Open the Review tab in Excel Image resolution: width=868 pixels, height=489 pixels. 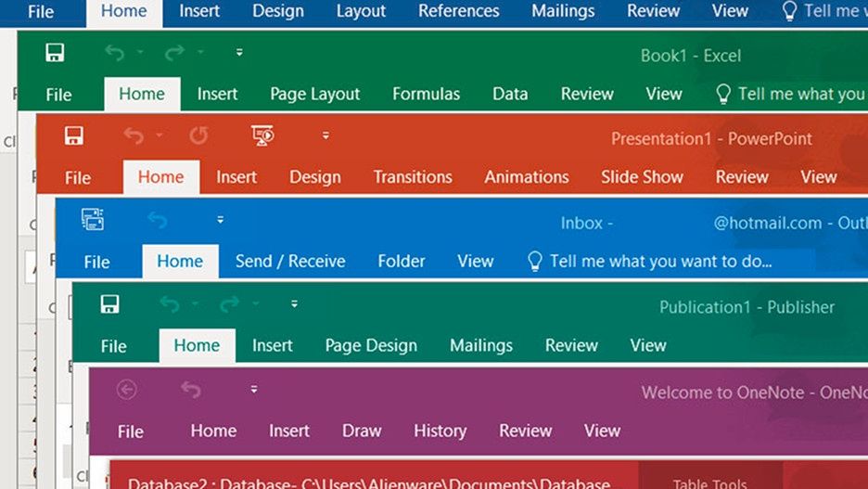click(x=587, y=94)
